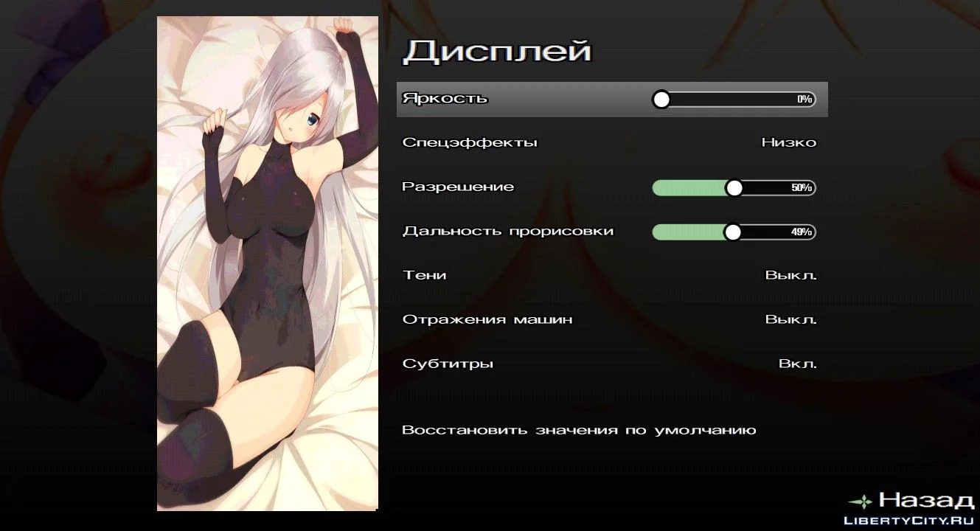Click the Яркость slider handle

[661, 100]
